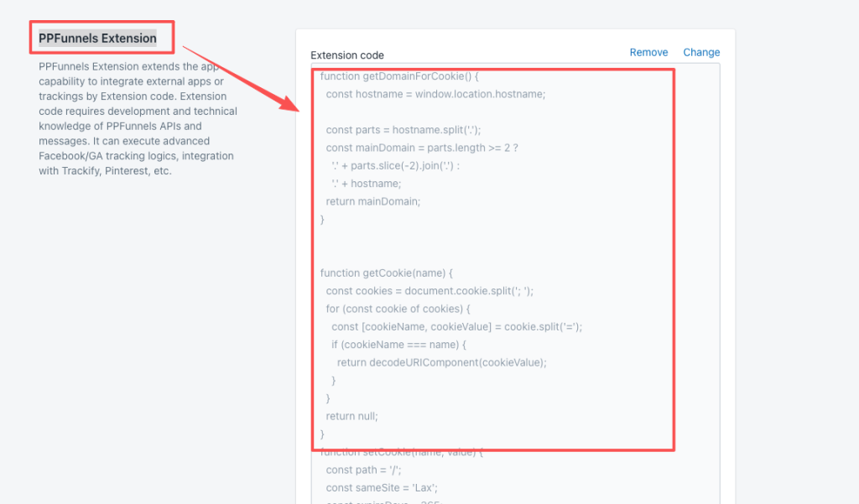Click the return decodeURIComponent(cookieValue) line
859x504 pixels.
(x=441, y=362)
